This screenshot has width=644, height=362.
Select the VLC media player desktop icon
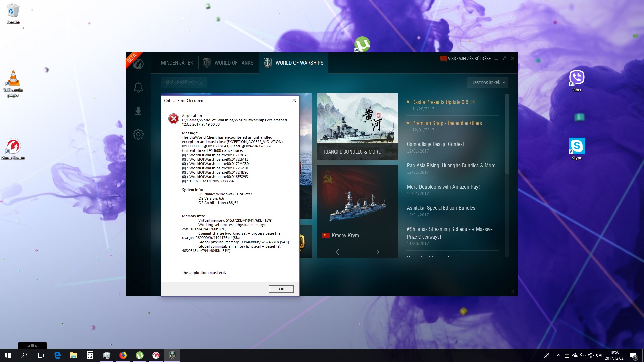coord(13,84)
